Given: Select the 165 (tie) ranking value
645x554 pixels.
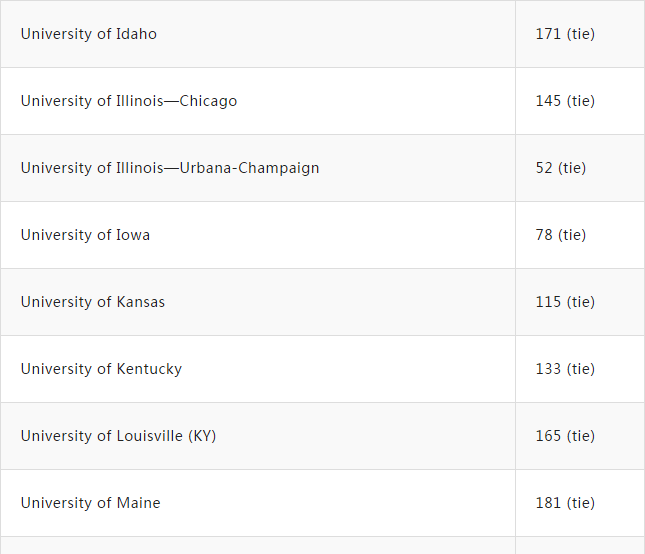Looking at the screenshot, I should (565, 436).
